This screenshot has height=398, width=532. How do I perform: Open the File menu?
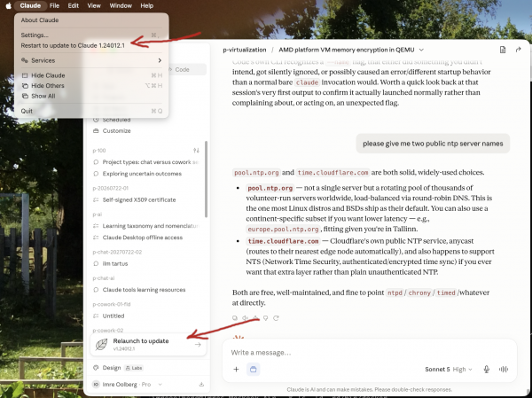[54, 6]
